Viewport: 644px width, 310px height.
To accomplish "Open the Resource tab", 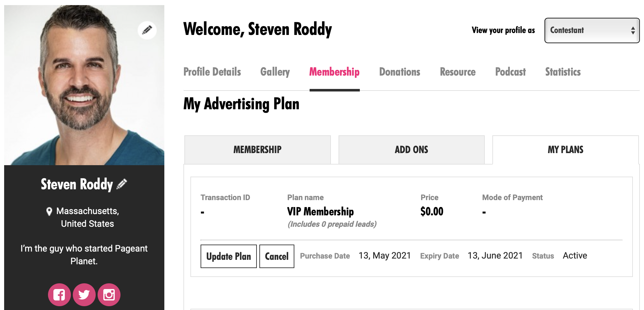I will coord(457,72).
